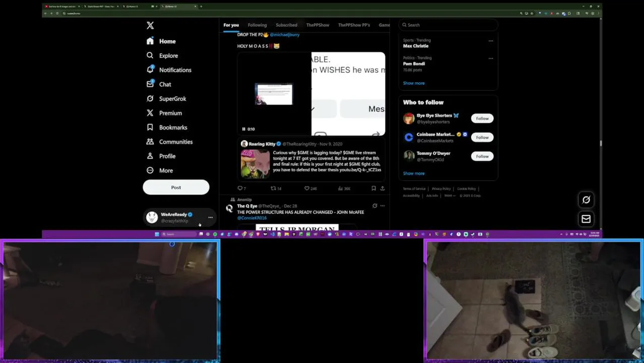The width and height of the screenshot is (644, 363).
Task: Open The Q Eye Grok explain icon
Action: (x=374, y=206)
